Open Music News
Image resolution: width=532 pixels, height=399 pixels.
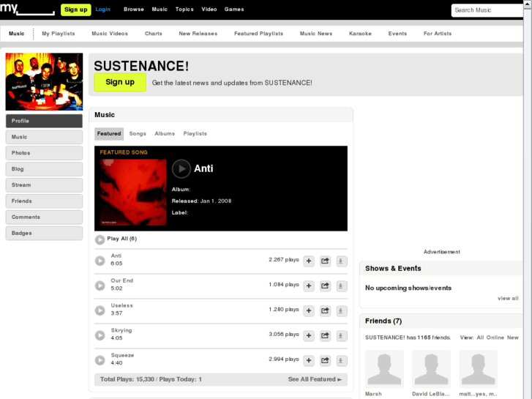(316, 34)
